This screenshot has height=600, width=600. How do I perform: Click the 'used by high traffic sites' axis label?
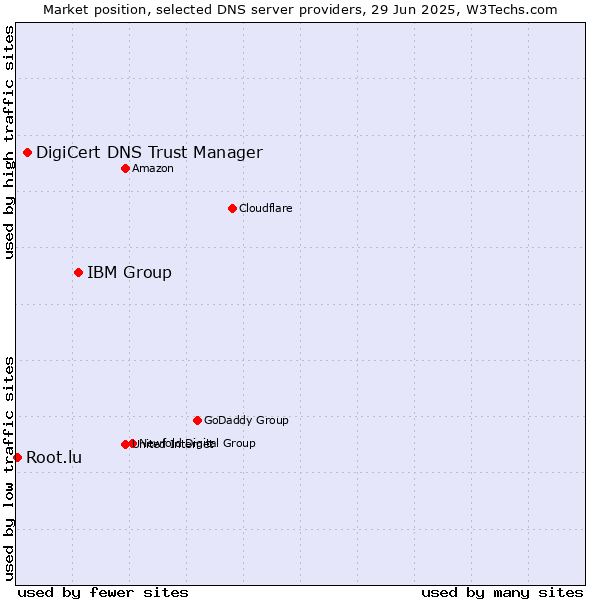pos(9,142)
